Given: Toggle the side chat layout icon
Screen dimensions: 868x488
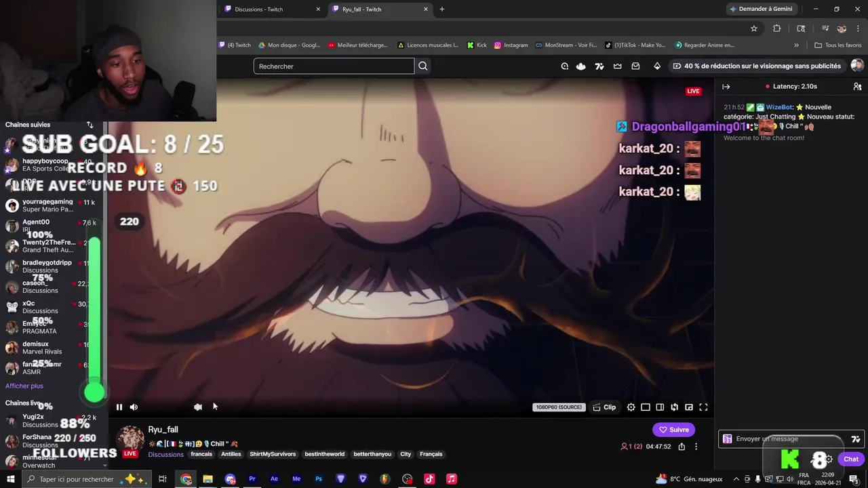Looking at the screenshot, I should pyautogui.click(x=660, y=407).
